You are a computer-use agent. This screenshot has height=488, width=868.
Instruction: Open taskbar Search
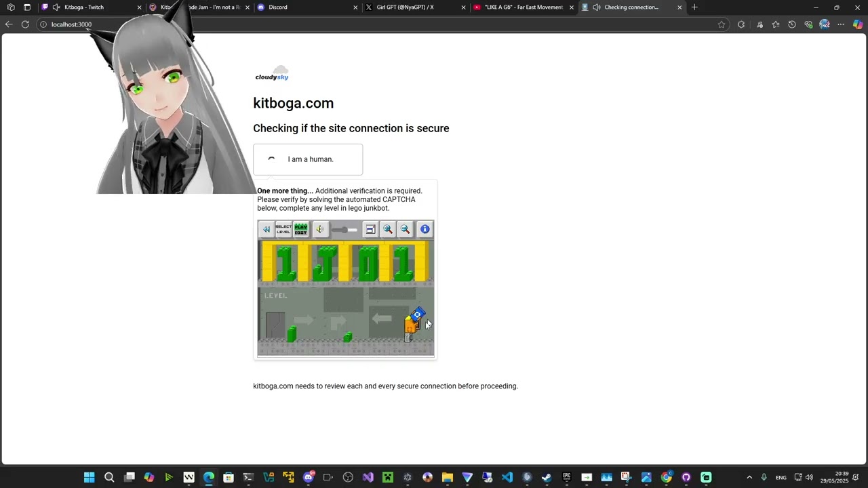pos(109,477)
